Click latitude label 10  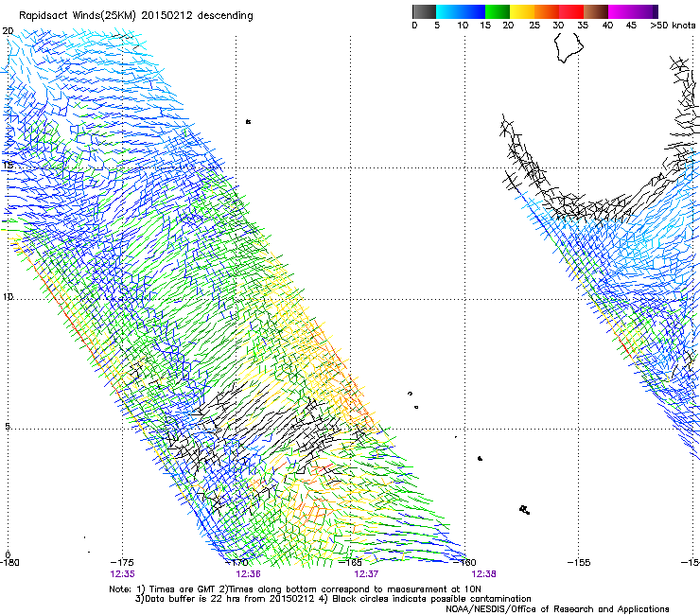point(8,296)
